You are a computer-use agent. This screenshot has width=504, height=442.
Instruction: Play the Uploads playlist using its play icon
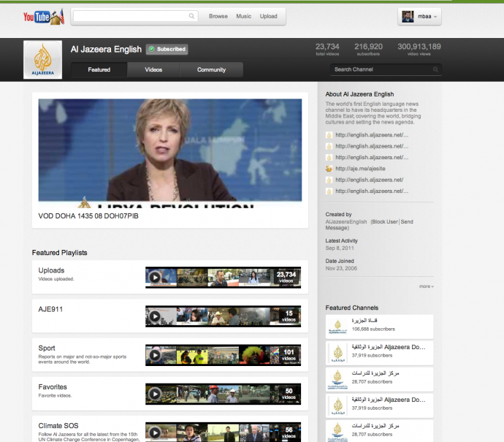click(x=155, y=277)
